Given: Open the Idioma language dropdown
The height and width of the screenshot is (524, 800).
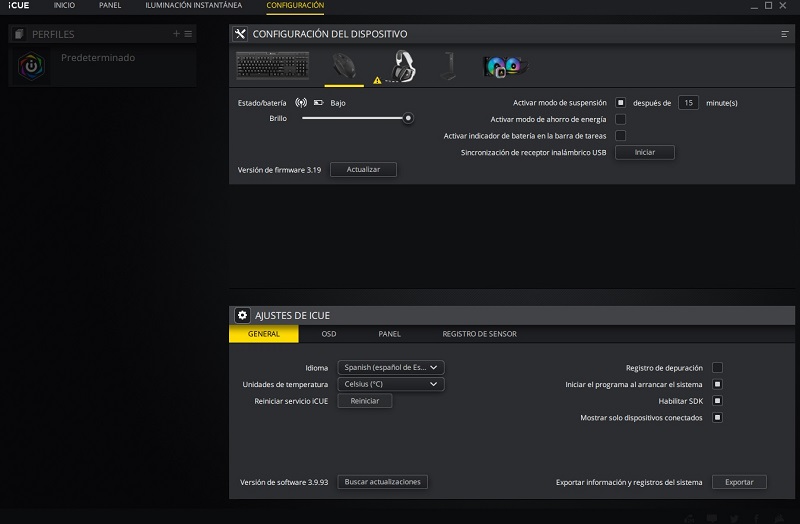Looking at the screenshot, I should click(391, 368).
